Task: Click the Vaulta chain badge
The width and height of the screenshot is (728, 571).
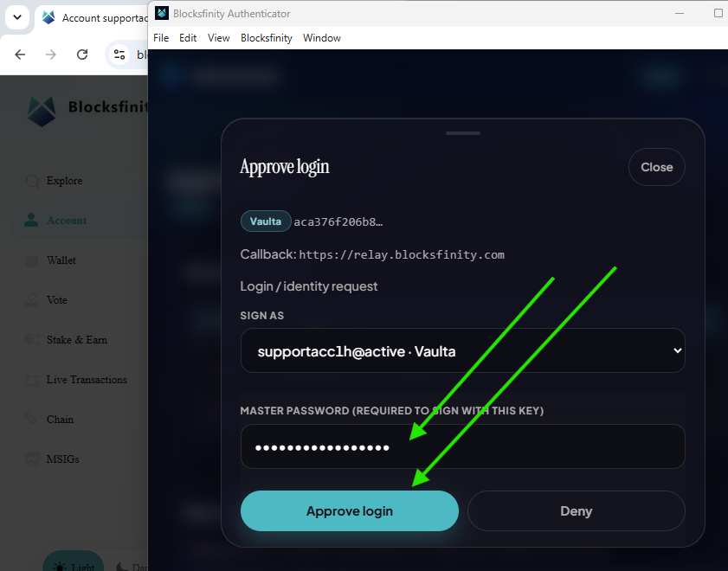Action: point(266,221)
